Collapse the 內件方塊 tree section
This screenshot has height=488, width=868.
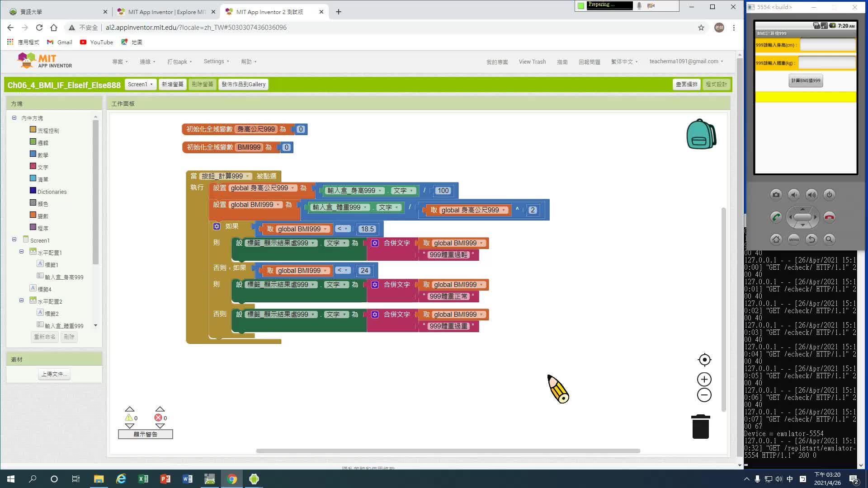pyautogui.click(x=14, y=117)
